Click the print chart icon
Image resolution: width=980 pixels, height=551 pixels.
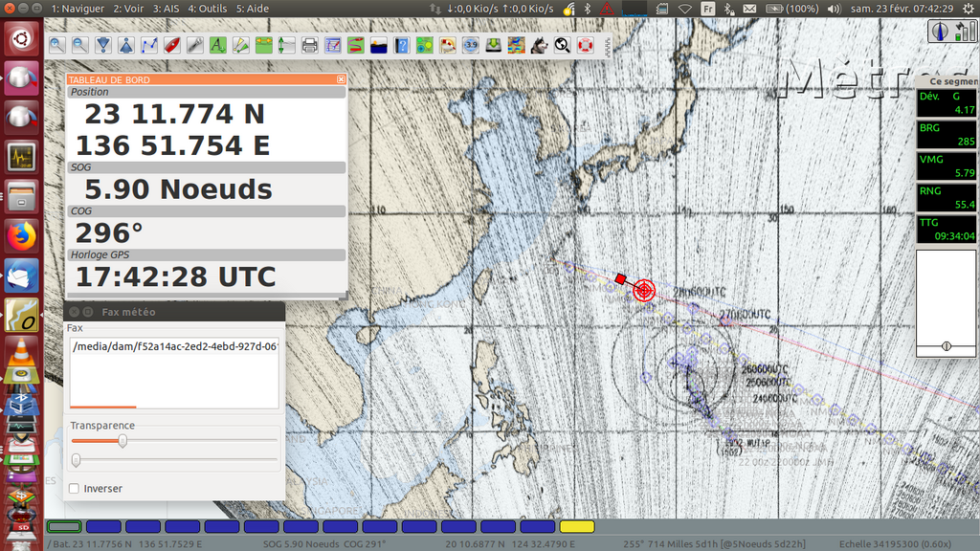click(309, 45)
